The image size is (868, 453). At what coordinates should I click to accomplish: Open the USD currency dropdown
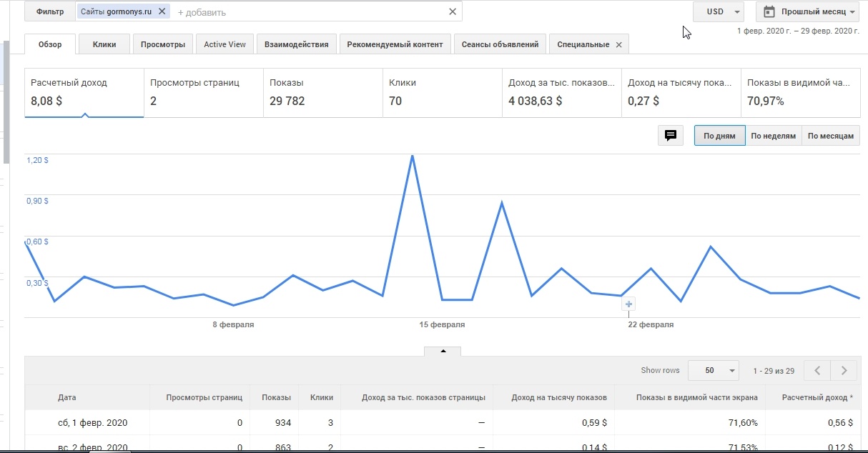click(x=719, y=11)
